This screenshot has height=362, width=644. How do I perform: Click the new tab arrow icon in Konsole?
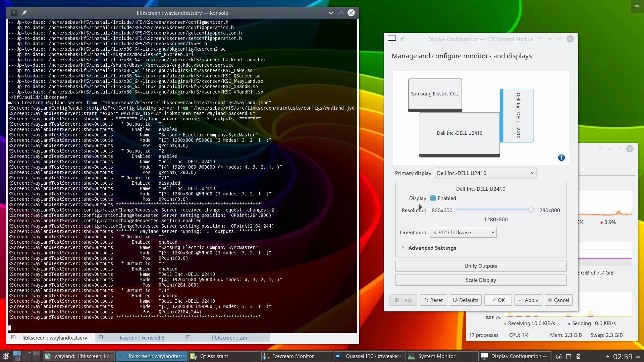click(14, 13)
